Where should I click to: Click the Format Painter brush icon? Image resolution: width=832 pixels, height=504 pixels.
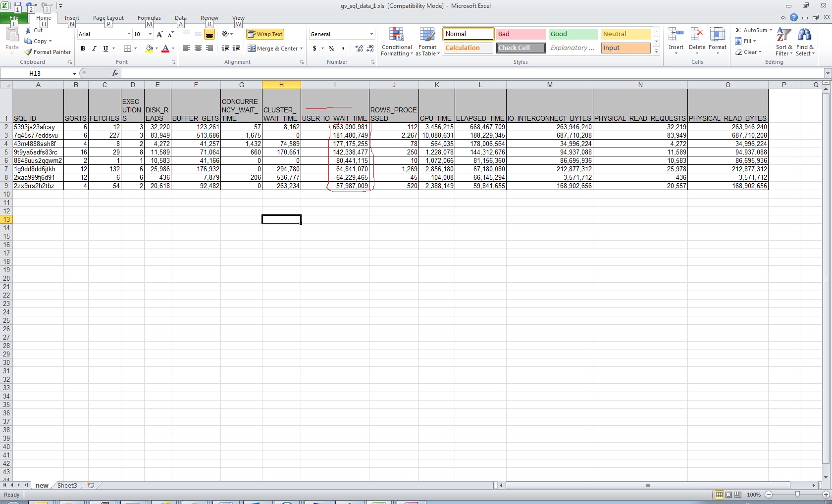(29, 52)
